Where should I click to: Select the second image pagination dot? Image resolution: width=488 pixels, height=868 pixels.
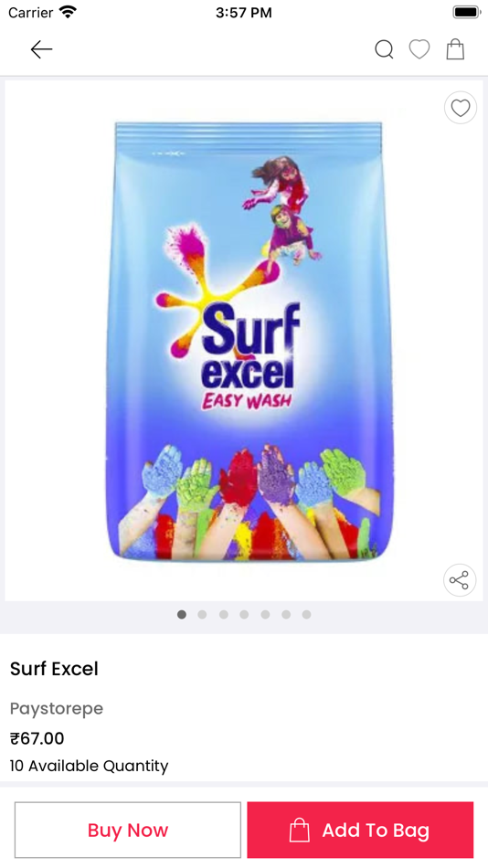[202, 615]
